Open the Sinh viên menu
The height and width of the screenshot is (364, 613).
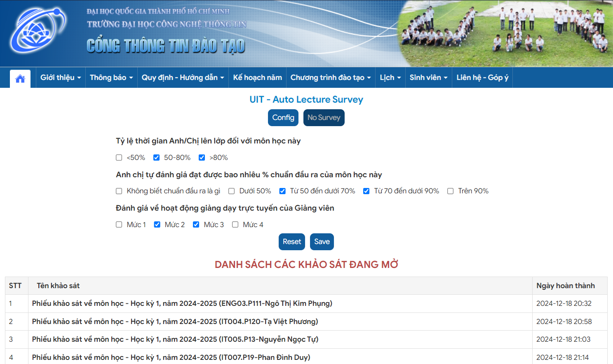tap(429, 77)
